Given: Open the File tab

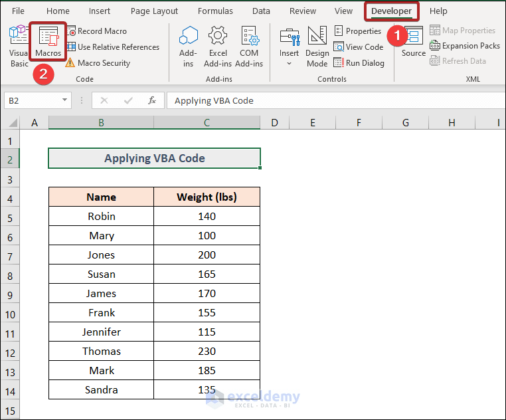Looking at the screenshot, I should pyautogui.click(x=18, y=11).
